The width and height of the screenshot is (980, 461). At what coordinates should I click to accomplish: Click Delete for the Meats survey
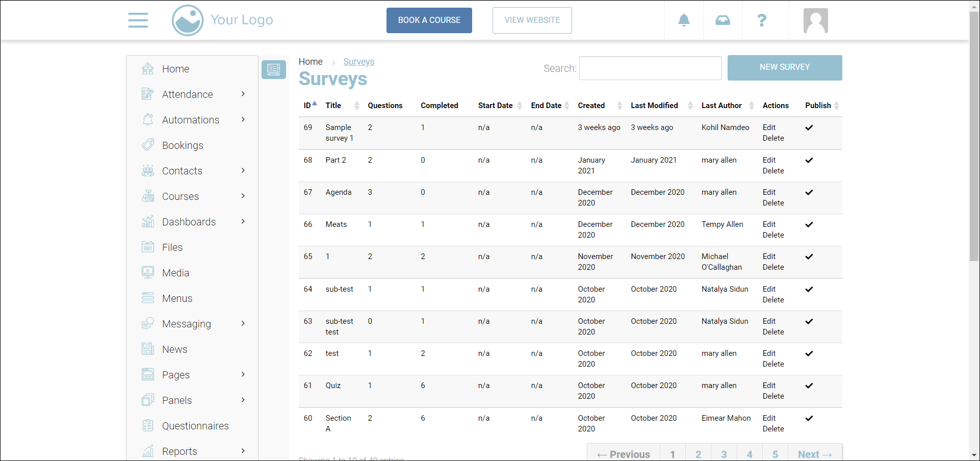click(773, 235)
